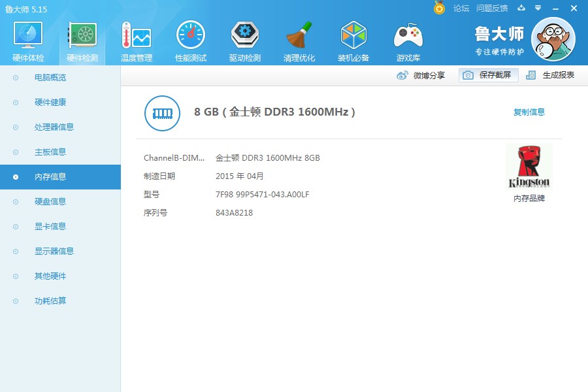Screen dimensions: 588x392
Task: Open 清理优化 broom icon
Action: (x=299, y=35)
